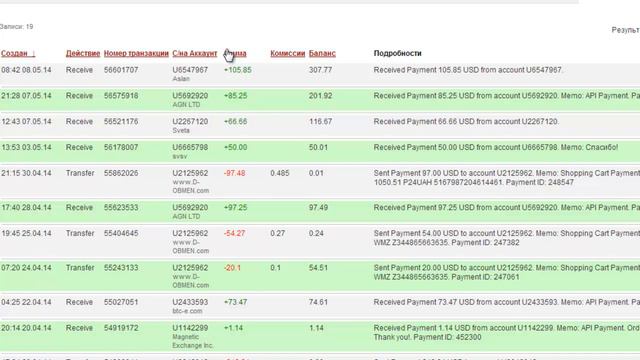Click date 08:42 08.05.14
Image resolution: width=640 pixels, height=360 pixels.
click(27, 70)
